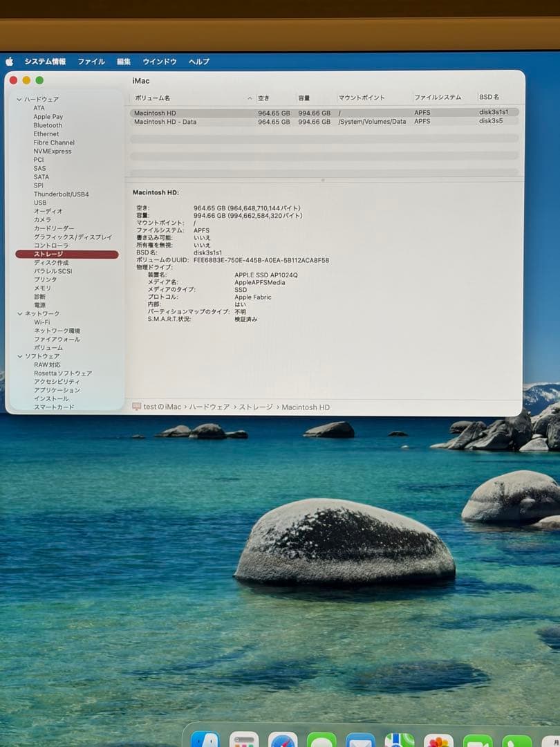560x747 pixels.
Task: Open Safari from the Dock
Action: 285,740
